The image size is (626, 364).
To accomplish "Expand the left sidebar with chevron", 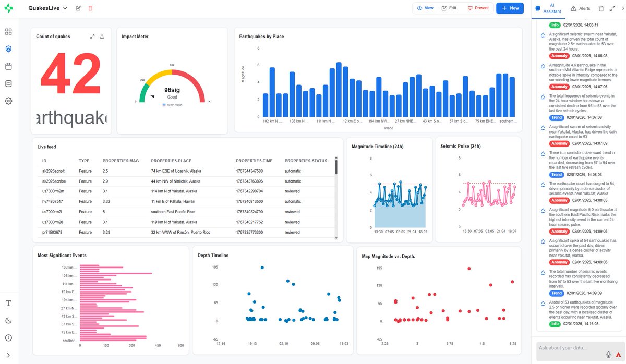I will pyautogui.click(x=8, y=355).
